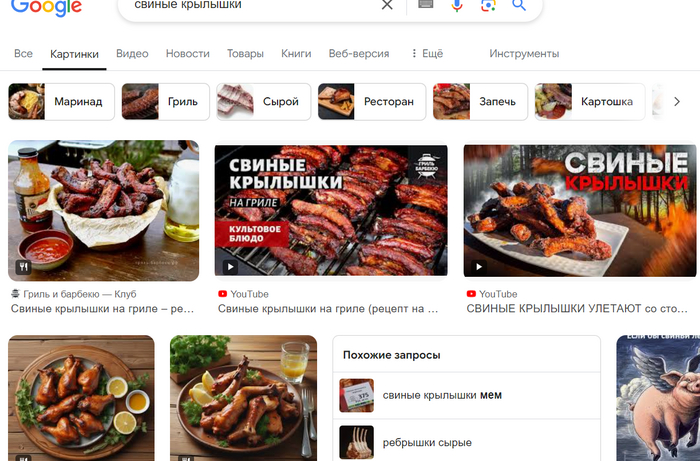Start voice search with the microphone icon
This screenshot has width=700, height=461.
(x=457, y=5)
